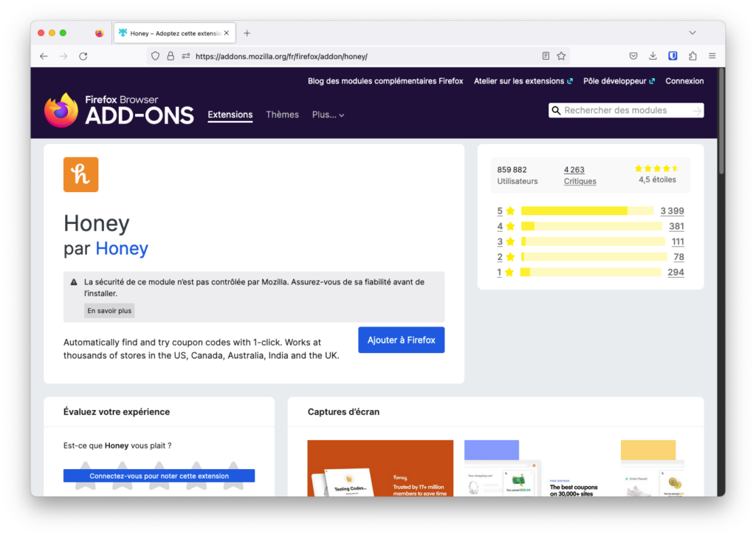Click the forward navigation arrow
This screenshot has width=756, height=537.
coord(63,56)
